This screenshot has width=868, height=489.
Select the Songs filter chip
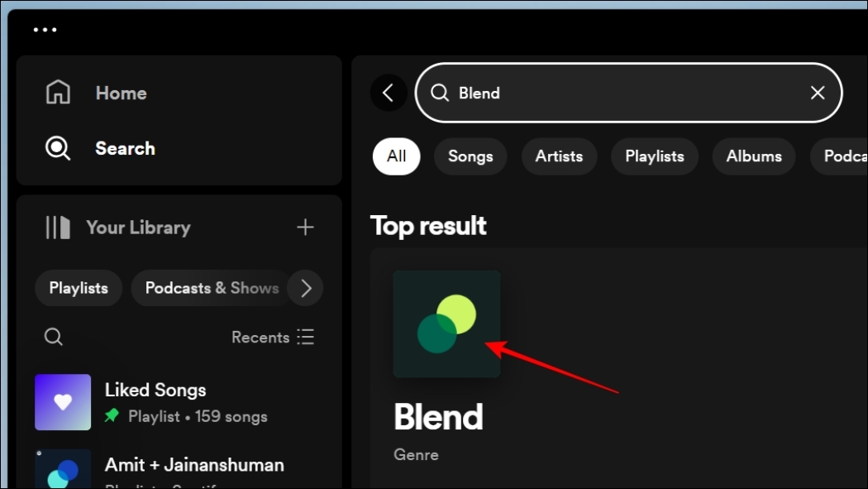point(470,156)
